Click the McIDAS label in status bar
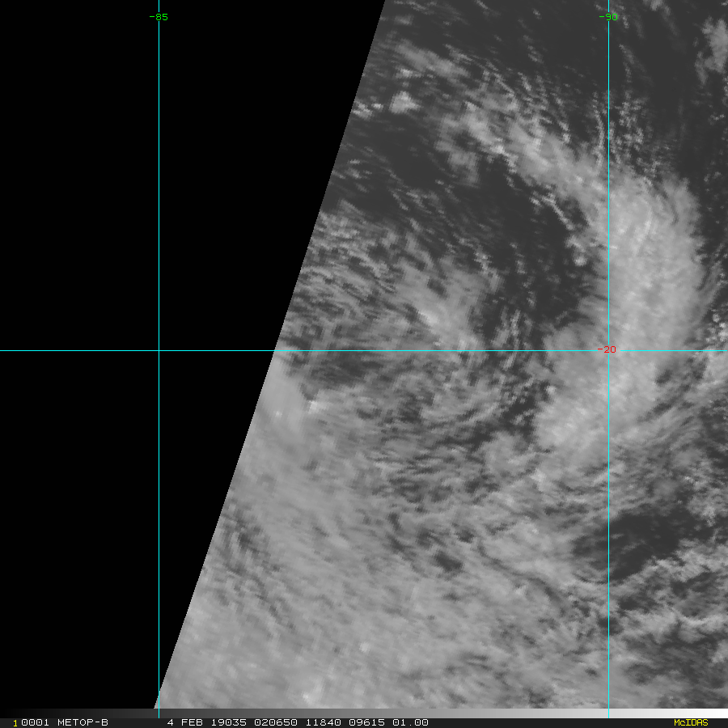Screen dimensions: 728x728 (691, 722)
